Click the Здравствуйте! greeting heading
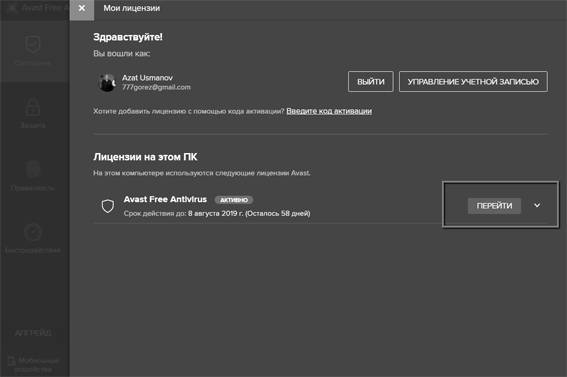 (x=128, y=37)
